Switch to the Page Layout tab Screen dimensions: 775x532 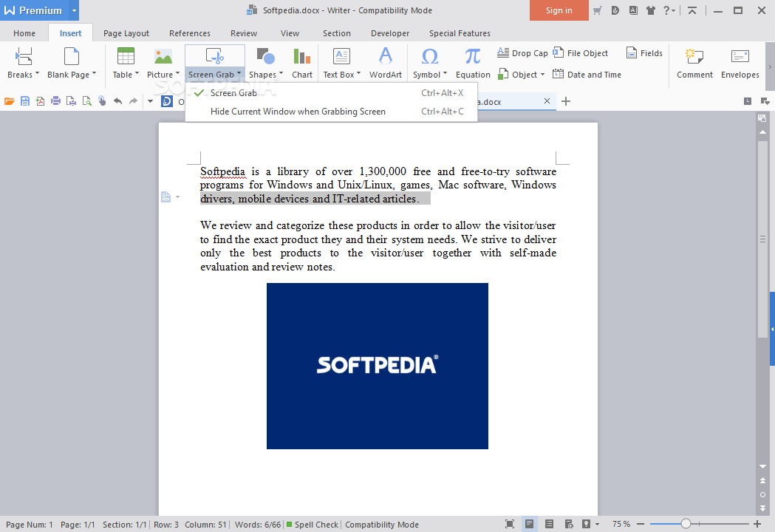coord(126,33)
